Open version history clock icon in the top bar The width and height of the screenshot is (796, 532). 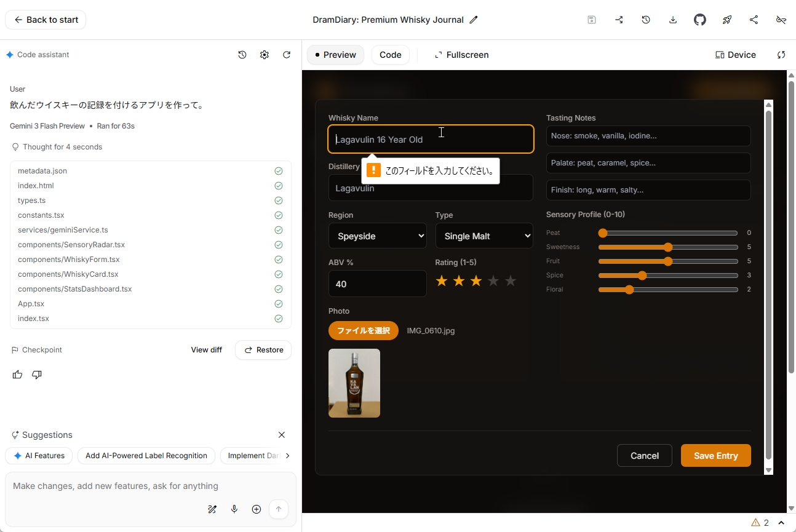[646, 20]
